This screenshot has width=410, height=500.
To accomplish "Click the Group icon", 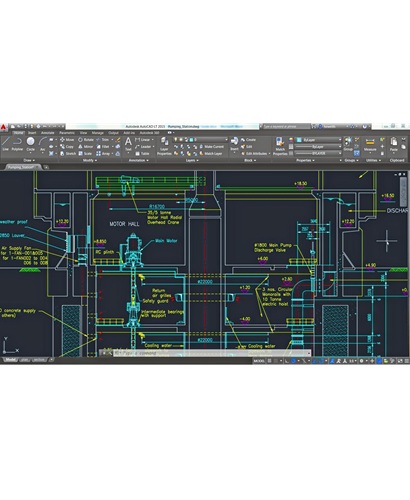I will (x=348, y=144).
